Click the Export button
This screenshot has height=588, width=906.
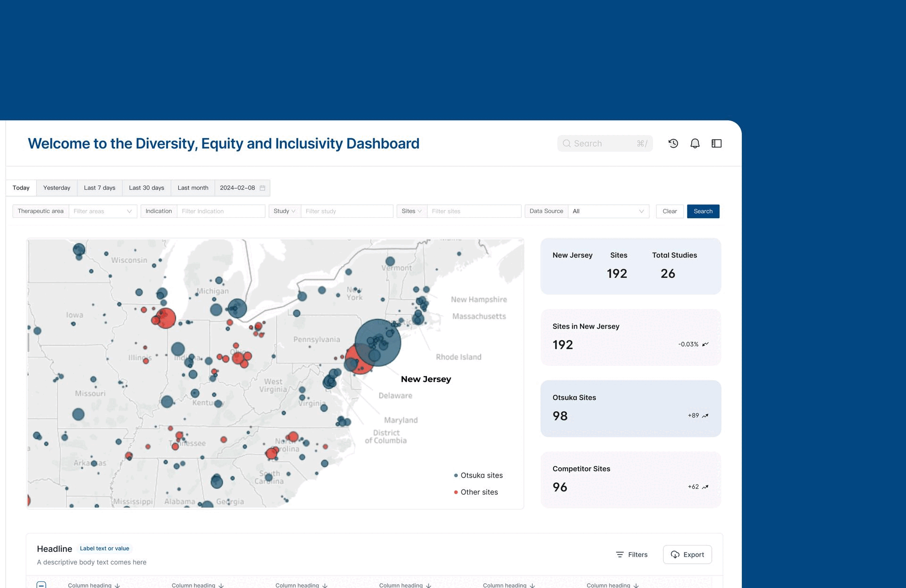click(687, 555)
